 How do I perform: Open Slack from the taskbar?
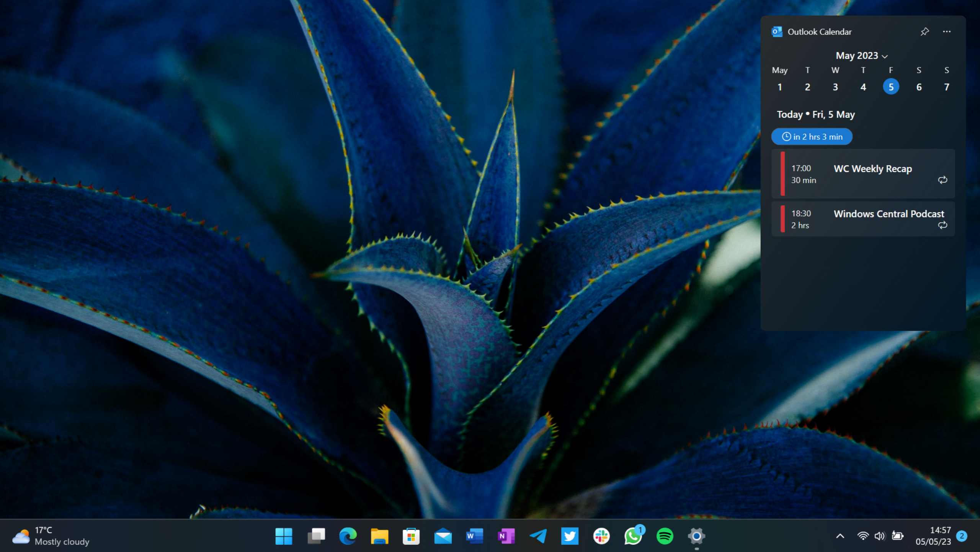(x=601, y=536)
